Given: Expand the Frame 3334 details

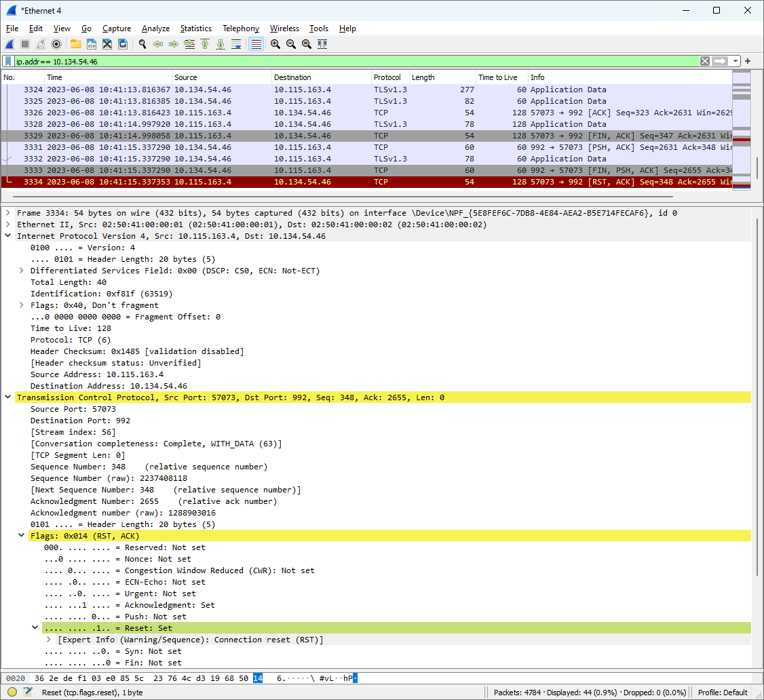Looking at the screenshot, I should pos(7,212).
